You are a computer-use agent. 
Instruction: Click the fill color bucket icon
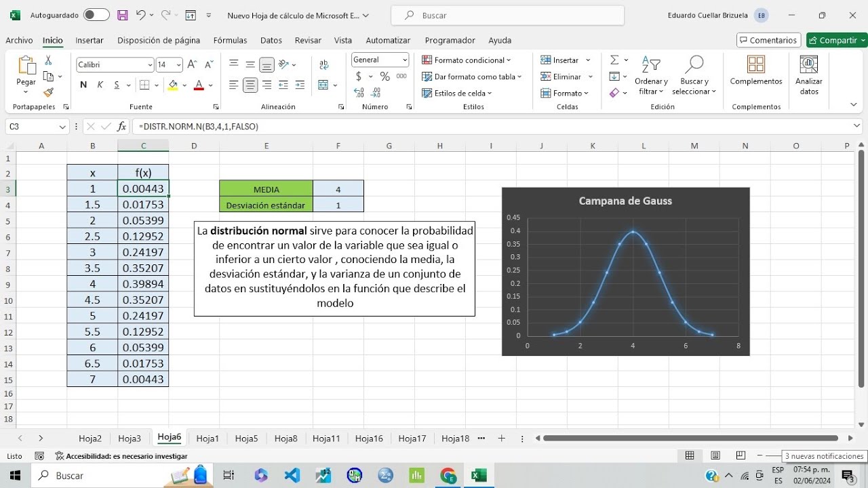(x=173, y=85)
